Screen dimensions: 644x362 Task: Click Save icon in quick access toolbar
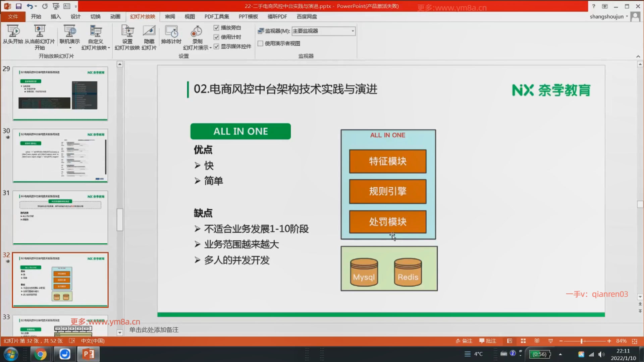[x=18, y=6]
